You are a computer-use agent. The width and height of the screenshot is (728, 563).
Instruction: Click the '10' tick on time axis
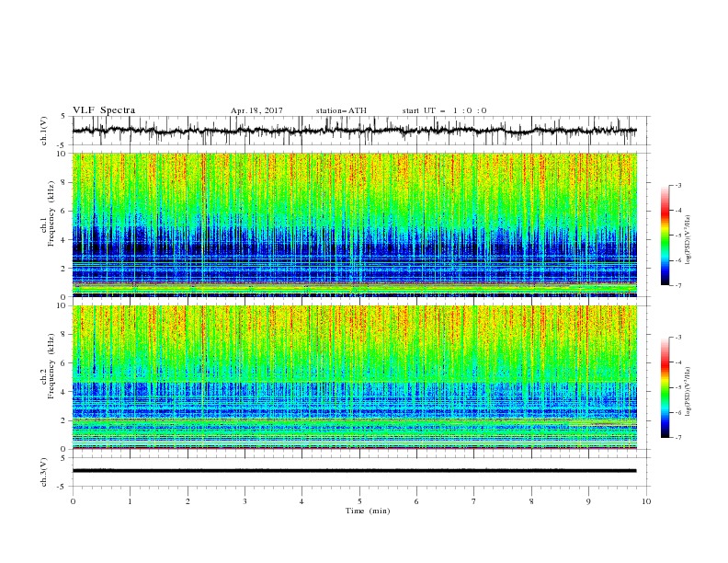pyautogui.click(x=646, y=501)
